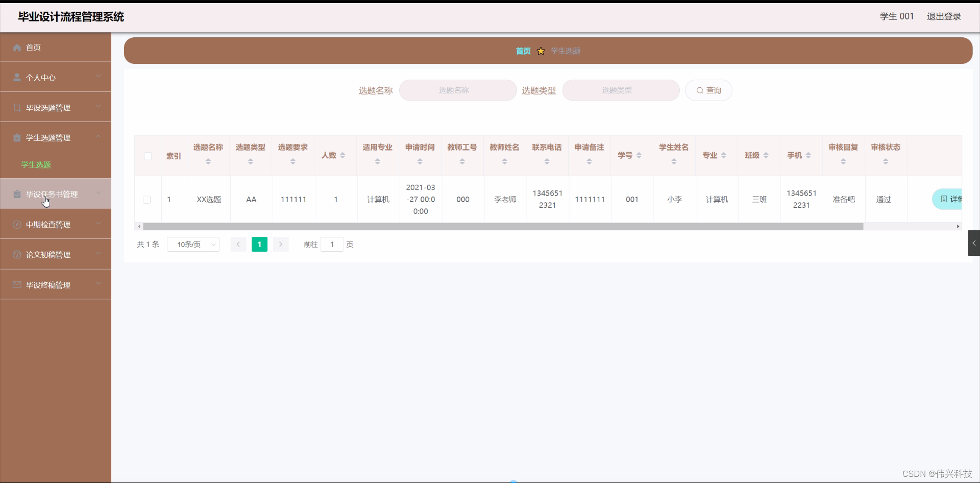Image resolution: width=980 pixels, height=483 pixels.
Task: Switch to 首页 in the breadcrumb
Action: click(523, 51)
